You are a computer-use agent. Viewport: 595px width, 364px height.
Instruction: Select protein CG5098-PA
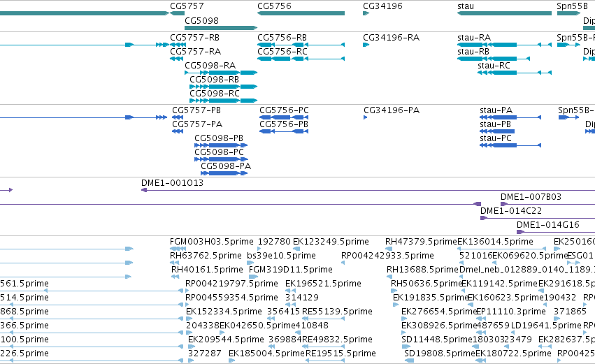[226, 166]
